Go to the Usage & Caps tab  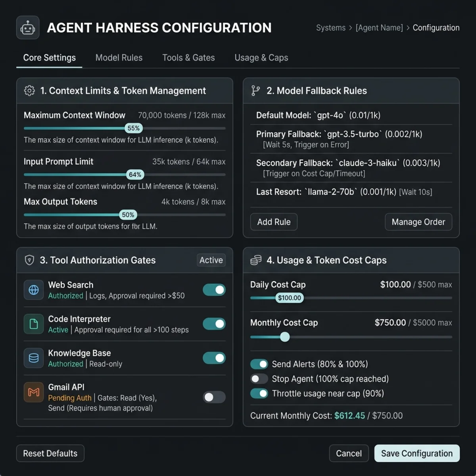tap(261, 58)
